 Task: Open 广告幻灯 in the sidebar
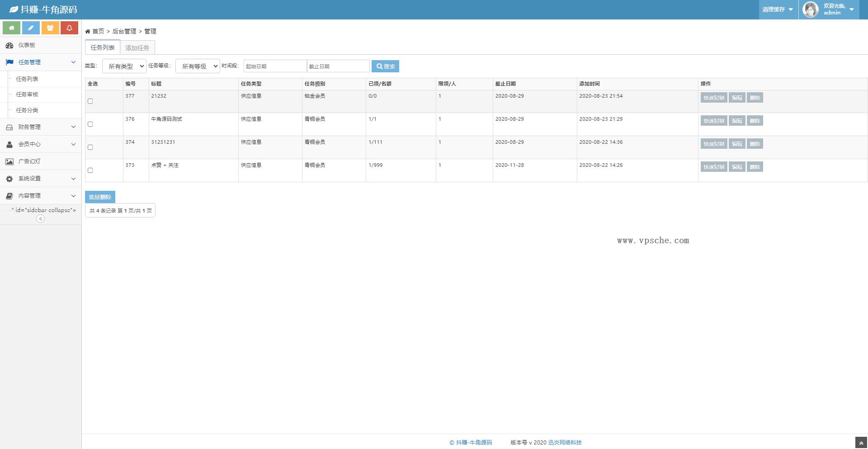click(29, 161)
